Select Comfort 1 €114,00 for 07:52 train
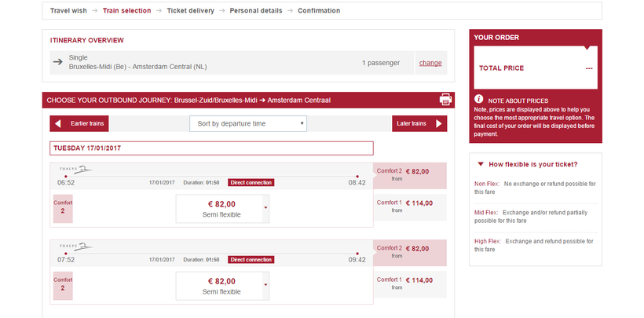 click(x=410, y=283)
